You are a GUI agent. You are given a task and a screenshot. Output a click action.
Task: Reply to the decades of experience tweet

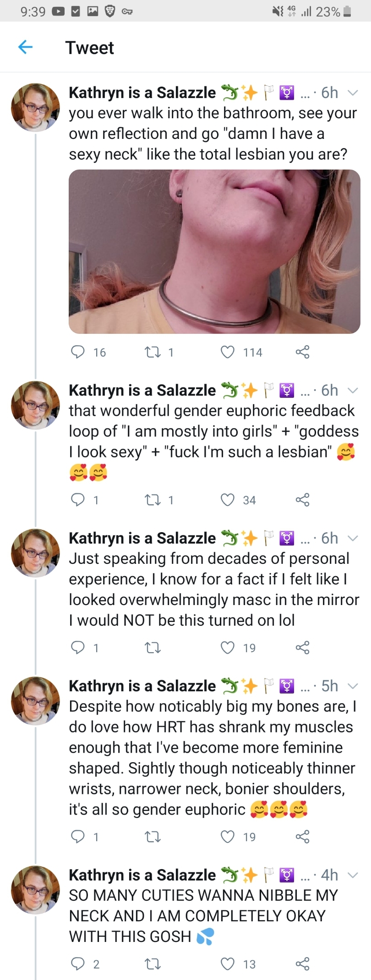[x=78, y=647]
